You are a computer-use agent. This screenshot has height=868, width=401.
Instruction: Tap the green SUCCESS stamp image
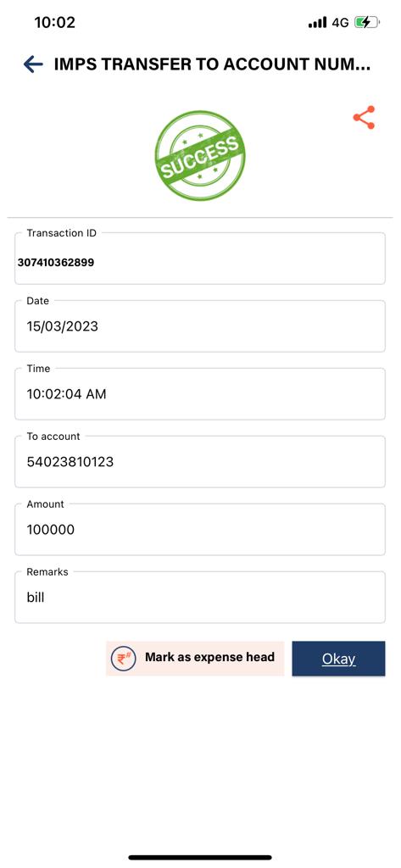200,156
